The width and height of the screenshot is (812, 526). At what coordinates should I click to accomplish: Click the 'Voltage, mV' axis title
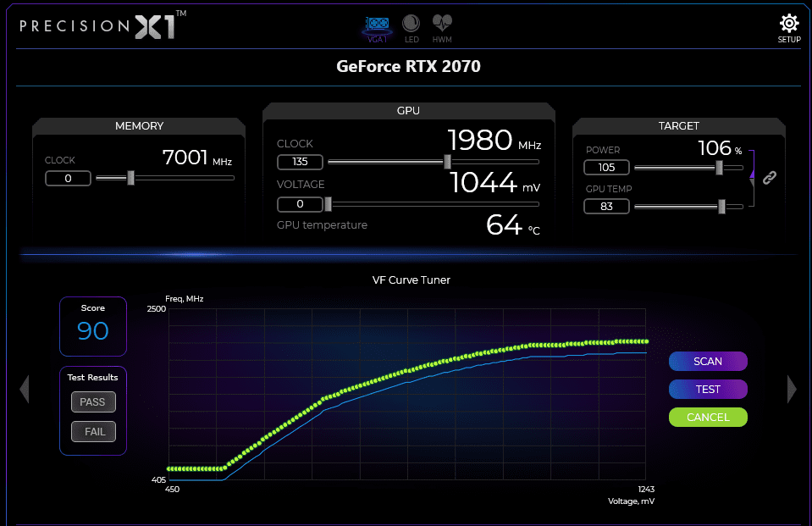631,501
